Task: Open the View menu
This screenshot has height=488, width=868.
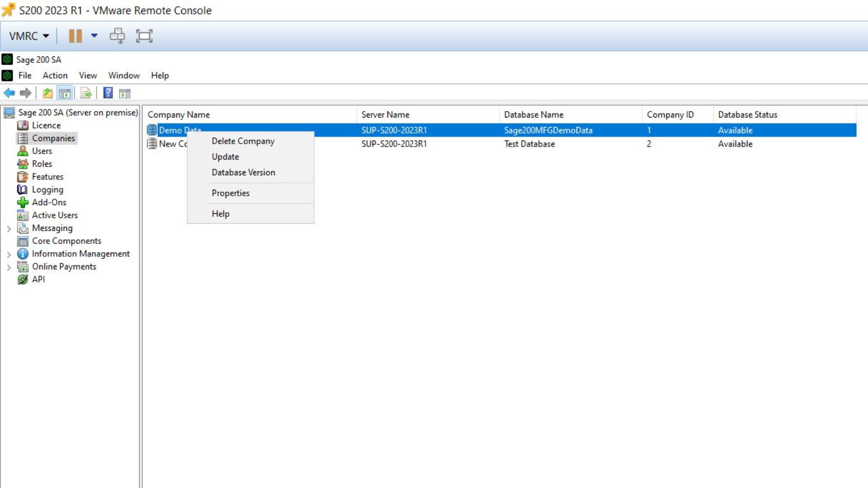Action: (88, 75)
